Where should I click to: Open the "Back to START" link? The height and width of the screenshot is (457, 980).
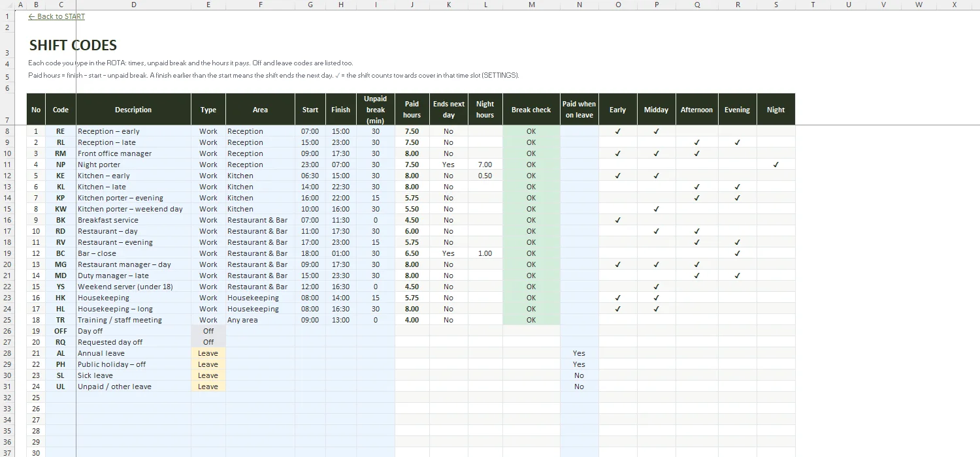[57, 16]
